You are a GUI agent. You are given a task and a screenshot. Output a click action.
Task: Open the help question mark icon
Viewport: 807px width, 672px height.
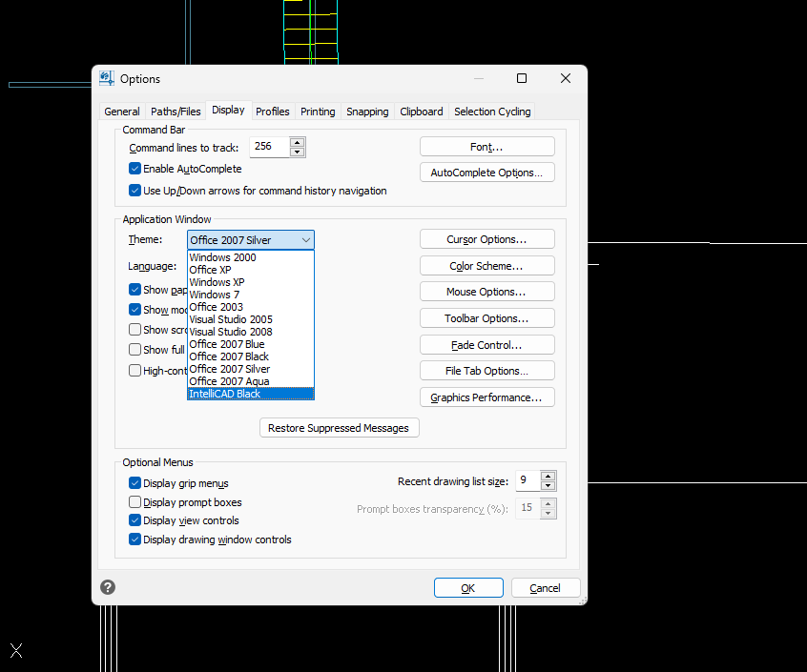tap(108, 587)
